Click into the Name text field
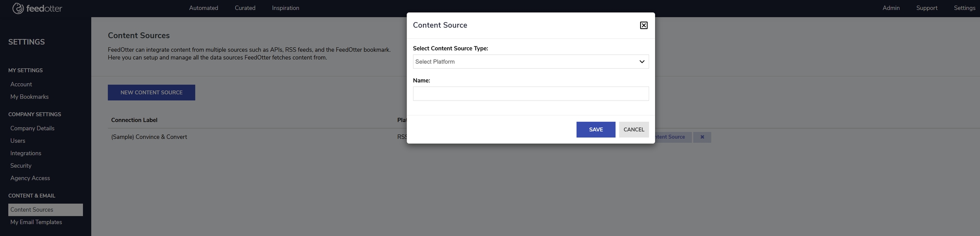The width and height of the screenshot is (980, 236). coord(530,94)
